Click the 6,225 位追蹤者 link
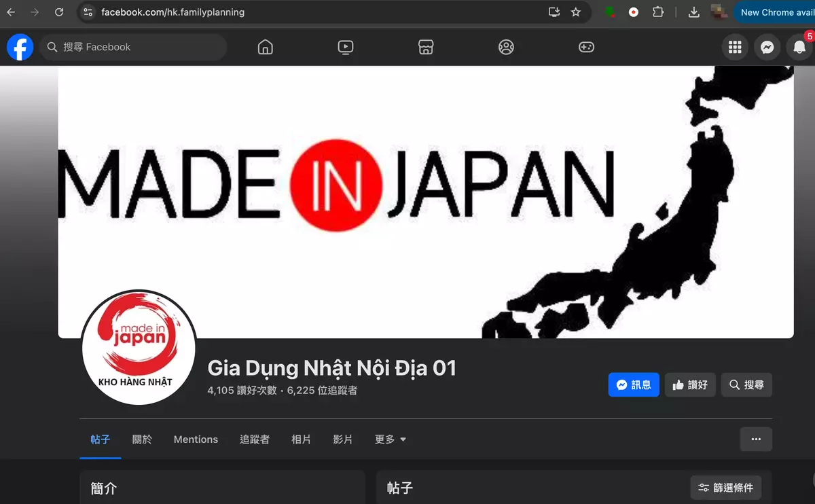 (x=323, y=391)
